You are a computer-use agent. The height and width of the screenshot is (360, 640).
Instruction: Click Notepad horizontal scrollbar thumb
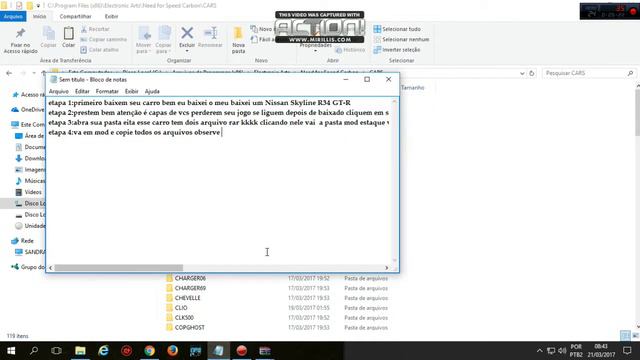pyautogui.click(x=119, y=268)
